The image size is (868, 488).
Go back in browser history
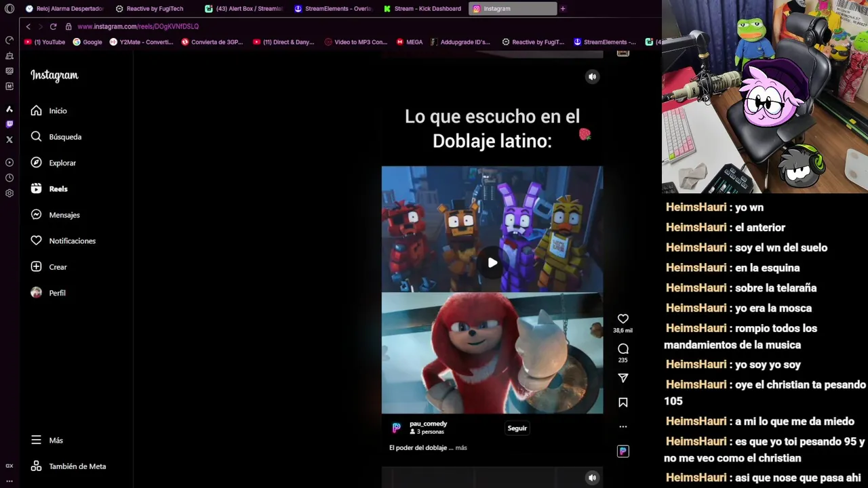tap(28, 26)
